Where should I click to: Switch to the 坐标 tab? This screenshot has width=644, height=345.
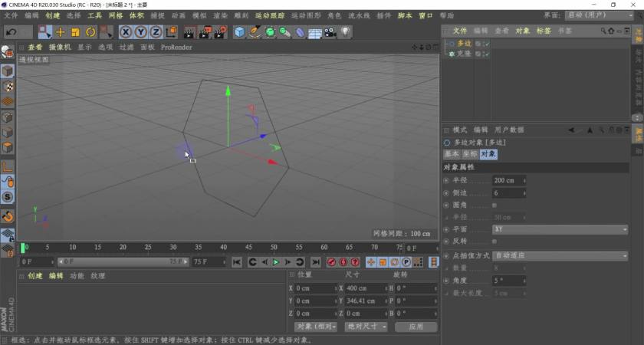[469, 154]
